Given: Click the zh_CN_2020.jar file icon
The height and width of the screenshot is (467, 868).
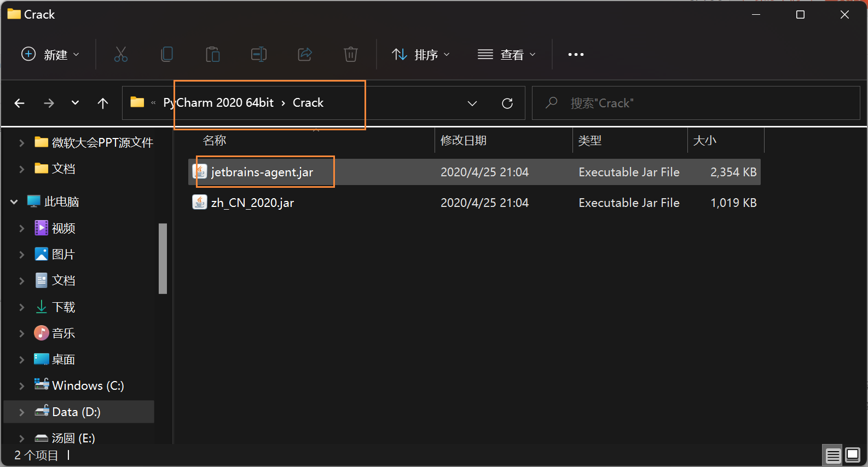Looking at the screenshot, I should pos(200,203).
